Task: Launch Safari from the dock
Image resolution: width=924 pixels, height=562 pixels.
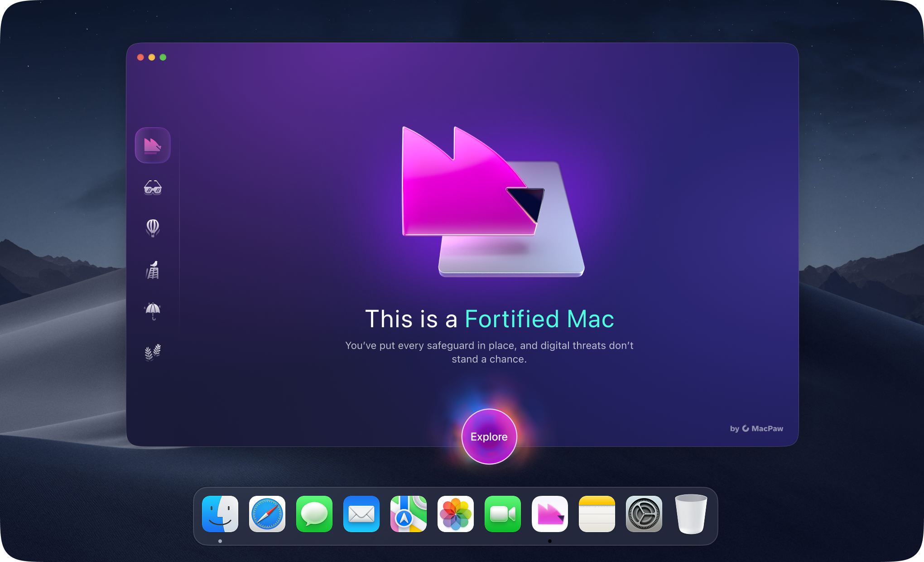Action: [267, 514]
